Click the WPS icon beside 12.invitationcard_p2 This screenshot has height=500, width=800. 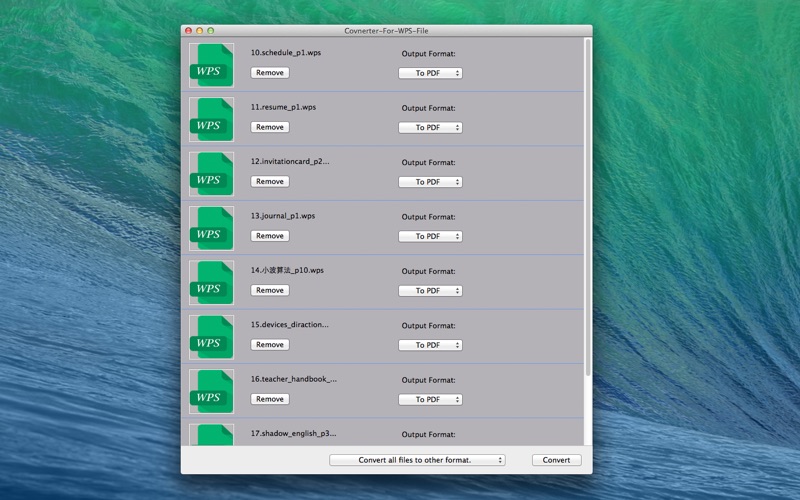[212, 174]
